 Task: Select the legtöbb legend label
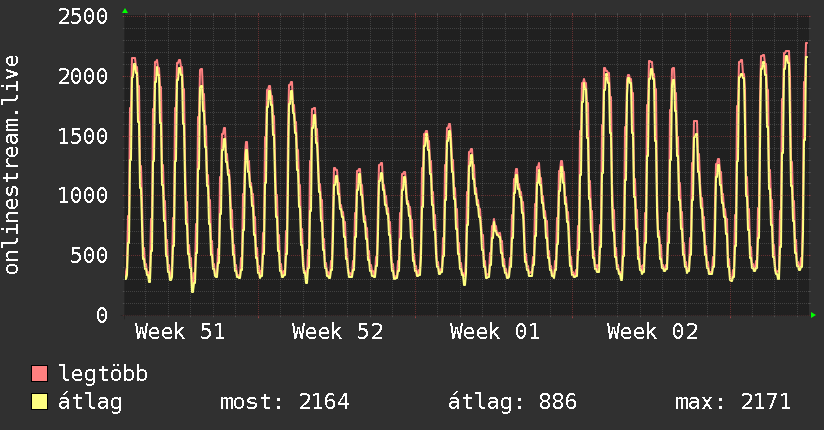tap(103, 373)
